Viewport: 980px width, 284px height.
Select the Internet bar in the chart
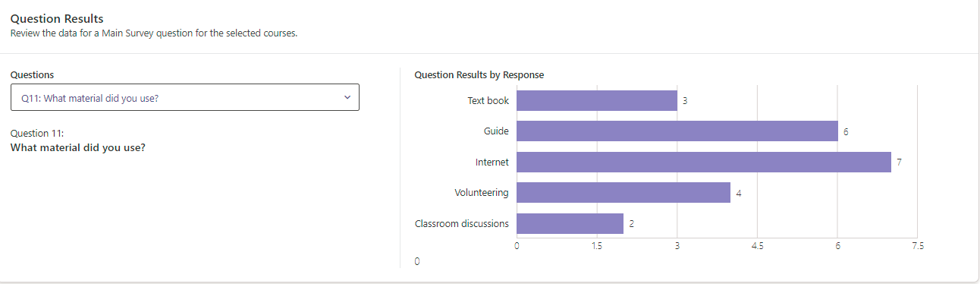704,162
